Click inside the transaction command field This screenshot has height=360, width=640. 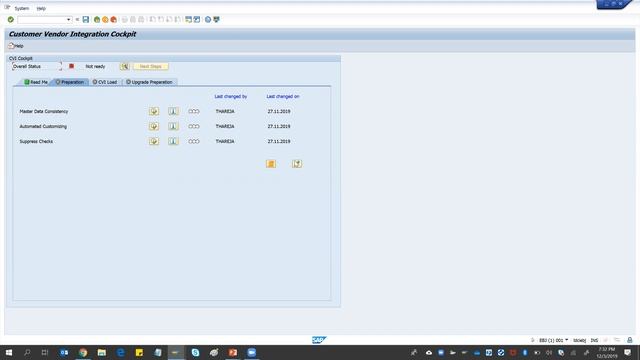[x=42, y=20]
